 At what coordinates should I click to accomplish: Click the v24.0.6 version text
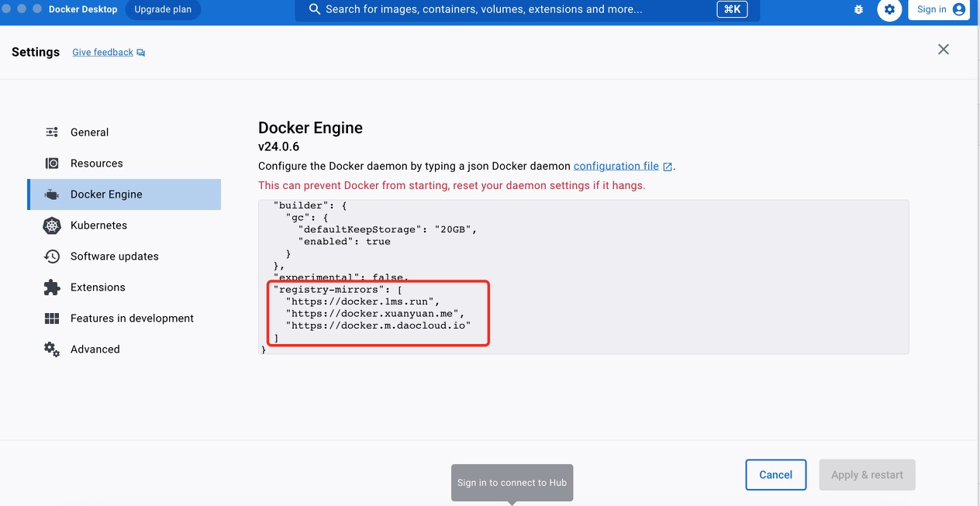pyautogui.click(x=278, y=146)
